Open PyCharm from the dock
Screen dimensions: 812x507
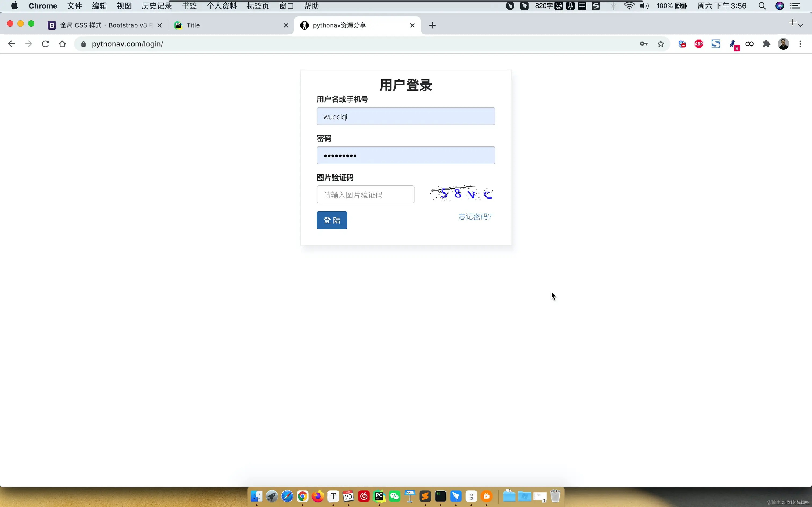click(x=379, y=497)
